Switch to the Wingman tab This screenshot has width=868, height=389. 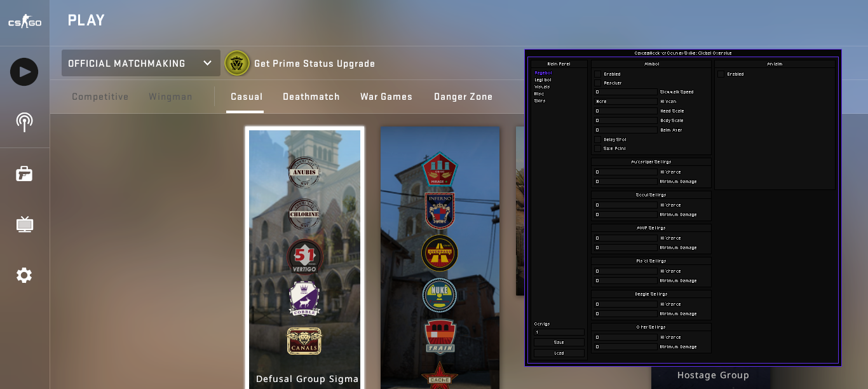pos(170,97)
